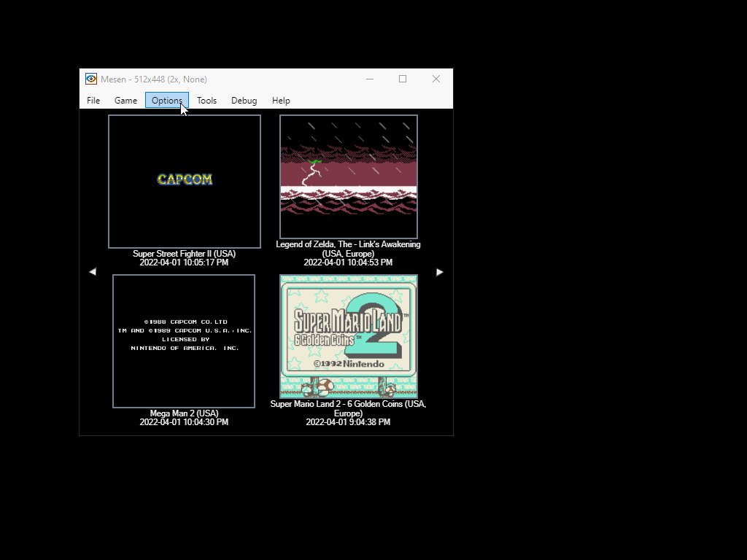
Task: Minimize the Mesen window
Action: (370, 79)
